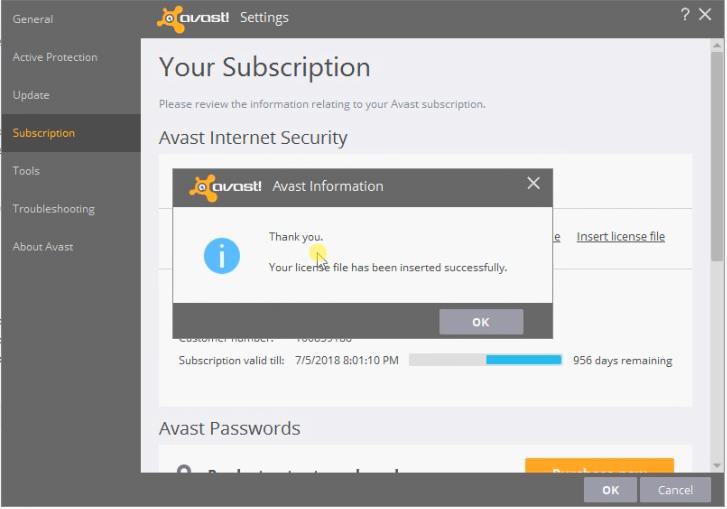Open the Tools settings section
This screenshot has height=509, width=727.
[x=26, y=171]
